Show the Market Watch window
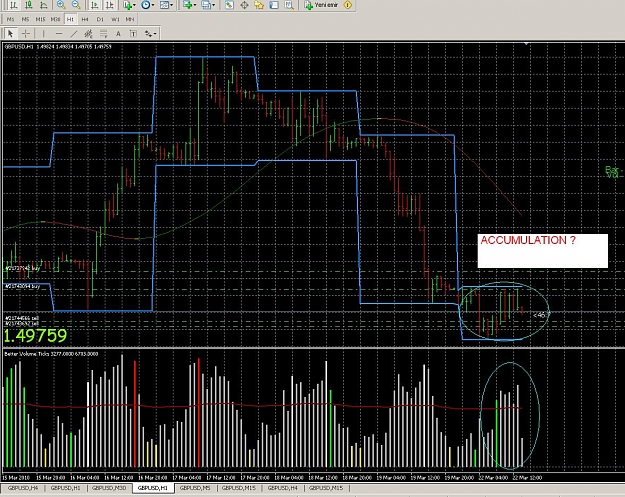 [229, 5]
